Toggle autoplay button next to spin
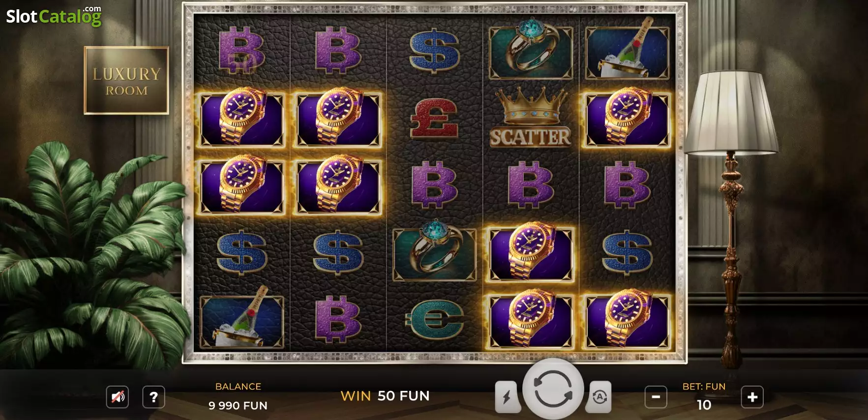This screenshot has width=868, height=420. click(599, 396)
